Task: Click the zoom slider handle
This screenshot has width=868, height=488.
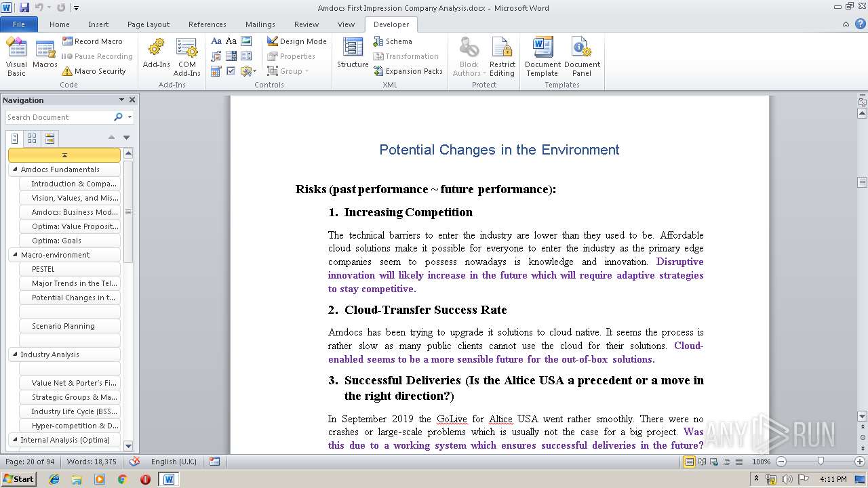Action: [x=821, y=462]
